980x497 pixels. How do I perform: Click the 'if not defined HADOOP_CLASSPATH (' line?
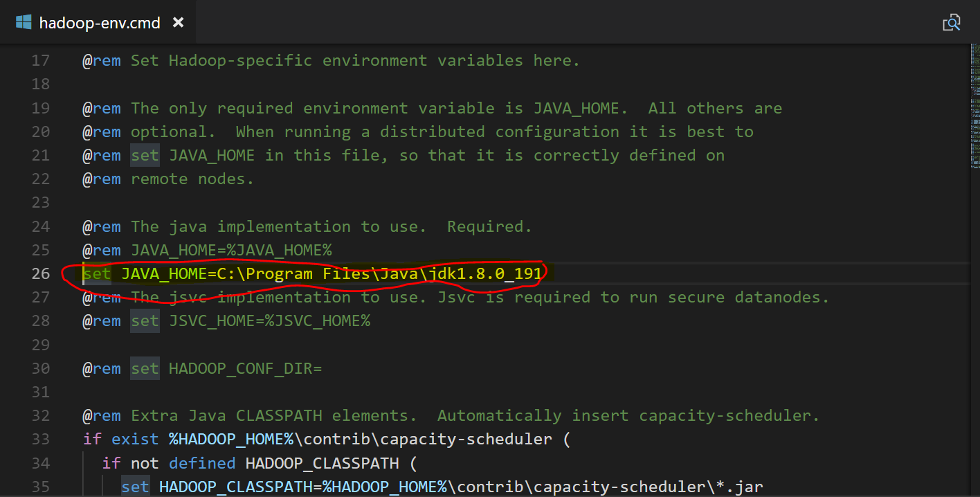(260, 462)
